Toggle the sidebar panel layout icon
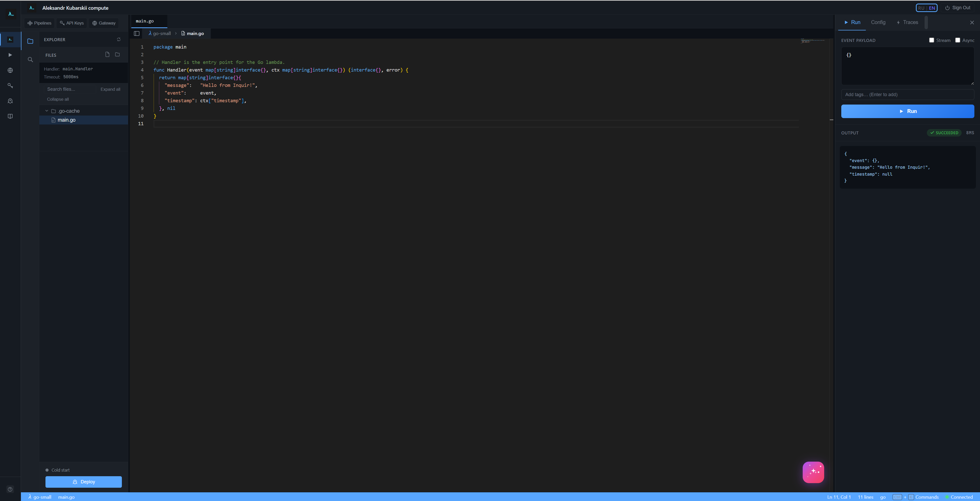Image resolution: width=980 pixels, height=501 pixels. (137, 33)
